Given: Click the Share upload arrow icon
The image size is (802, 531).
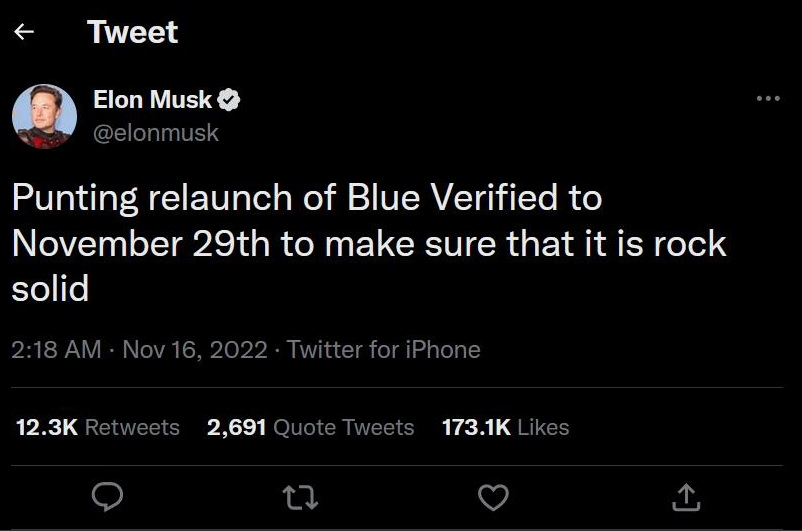Looking at the screenshot, I should (x=686, y=495).
